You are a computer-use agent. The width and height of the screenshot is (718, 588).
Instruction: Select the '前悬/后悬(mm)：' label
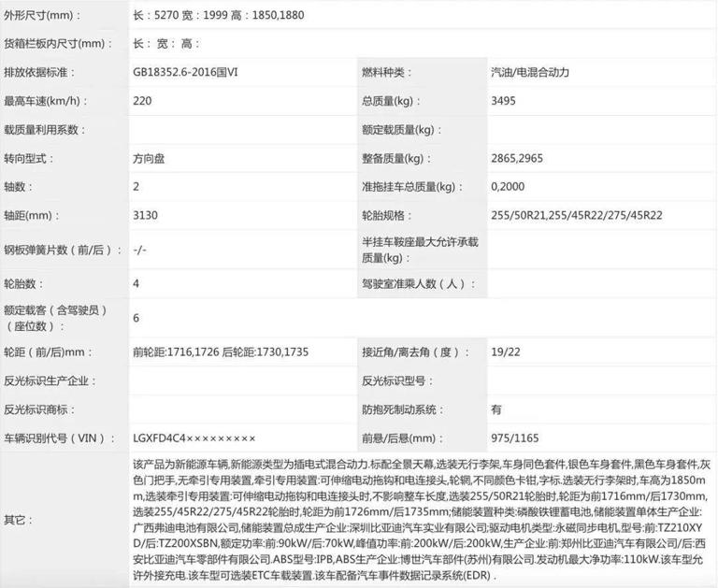click(x=403, y=438)
